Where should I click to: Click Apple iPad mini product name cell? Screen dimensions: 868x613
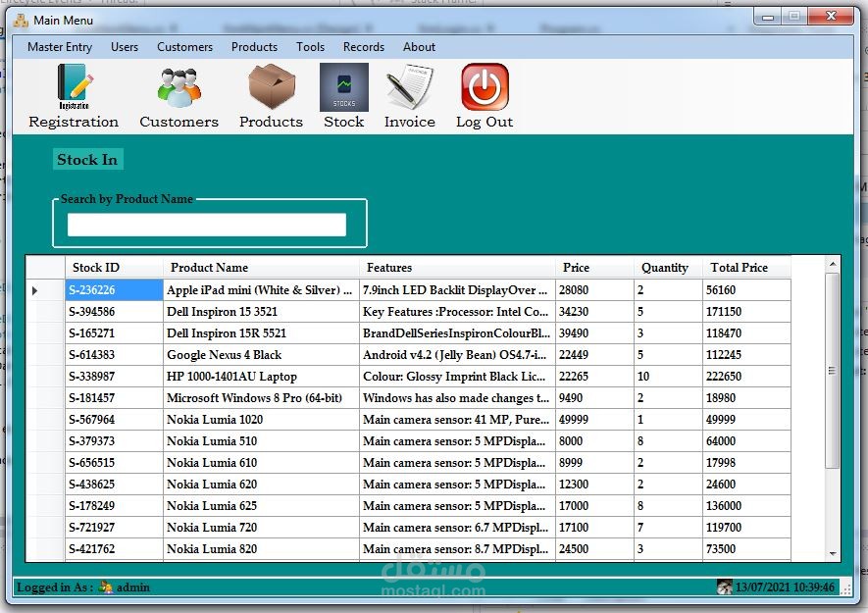[x=261, y=290]
